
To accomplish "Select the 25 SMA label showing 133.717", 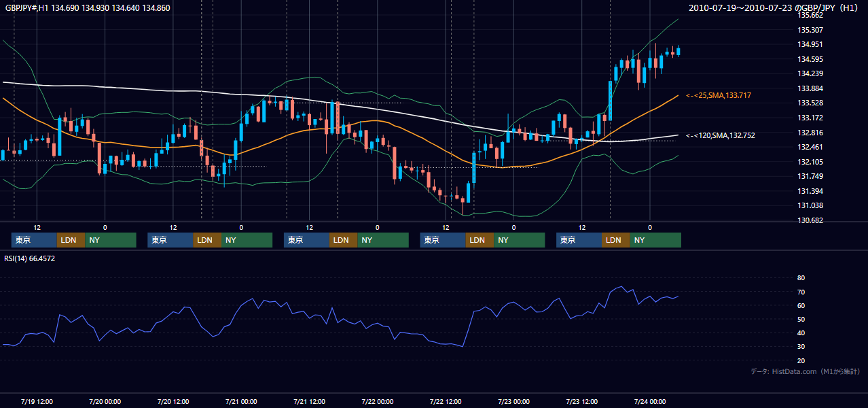I will pos(719,95).
